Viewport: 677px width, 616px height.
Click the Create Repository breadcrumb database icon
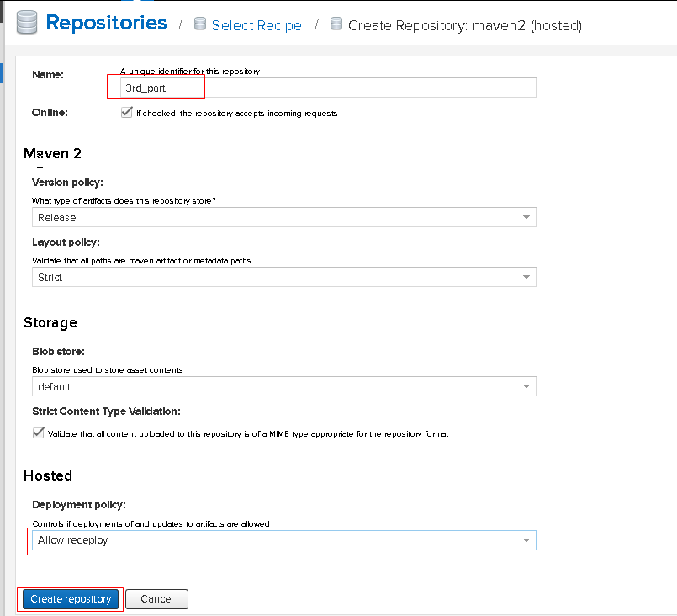336,24
